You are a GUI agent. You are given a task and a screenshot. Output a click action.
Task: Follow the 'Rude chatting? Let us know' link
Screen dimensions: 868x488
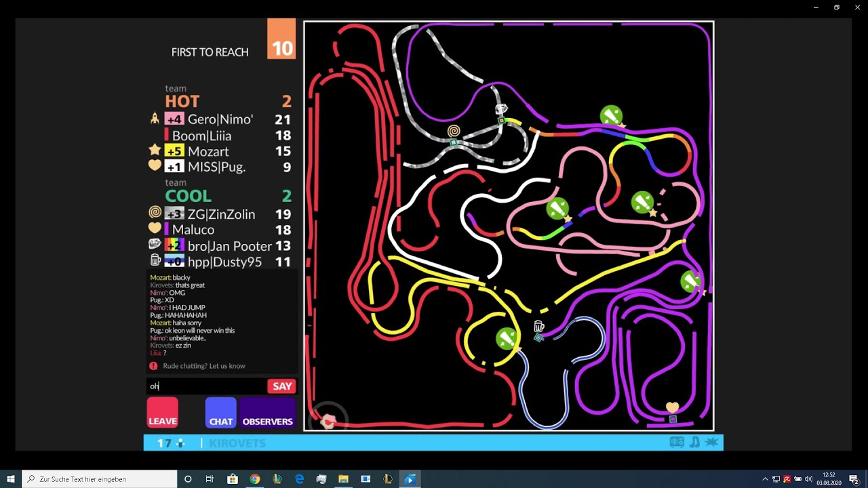point(204,366)
